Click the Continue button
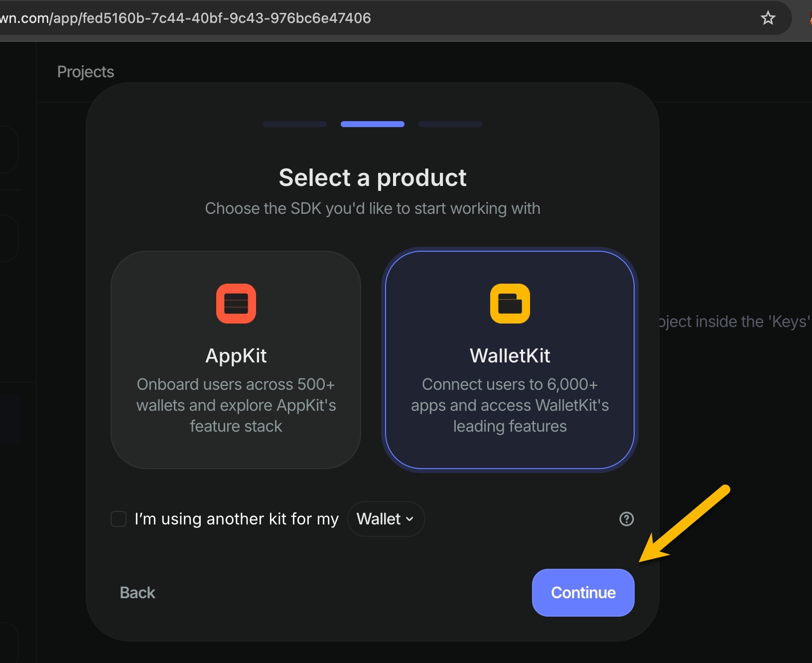 [x=583, y=592]
